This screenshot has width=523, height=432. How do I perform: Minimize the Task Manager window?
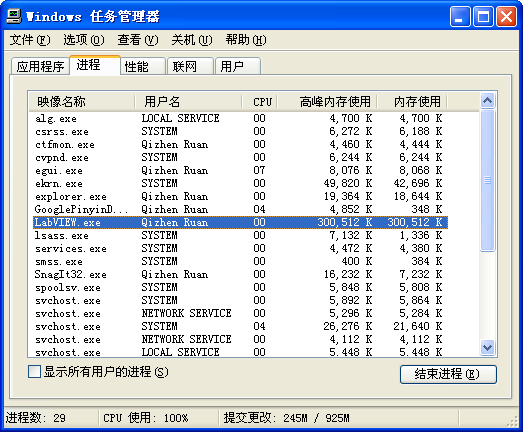[460, 16]
